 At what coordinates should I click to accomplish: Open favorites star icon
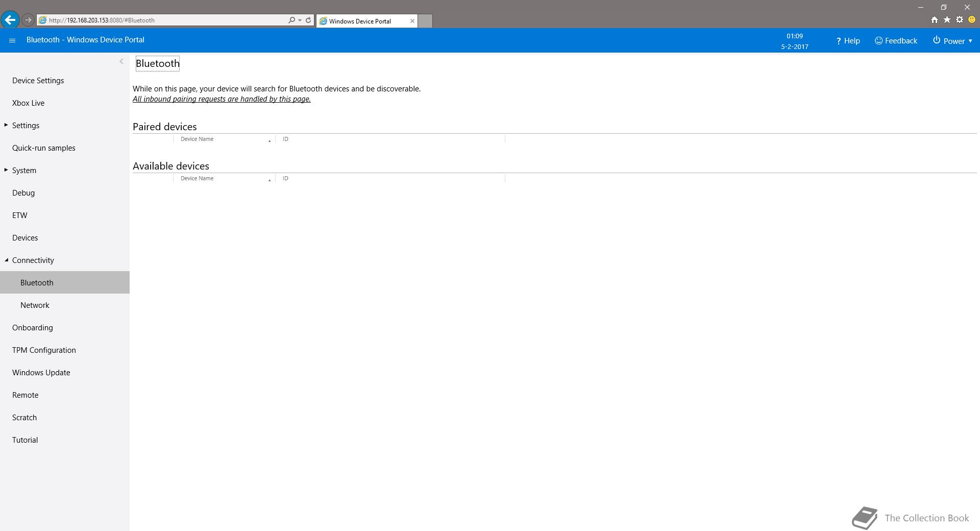(x=947, y=20)
